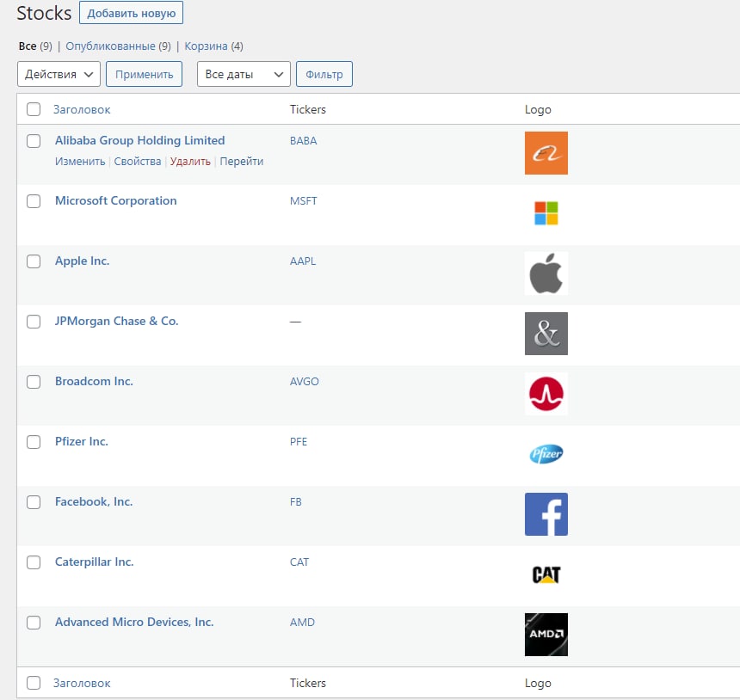Screen dimensions: 740x700
Task: Click the Stocks page heading
Action: point(44,13)
